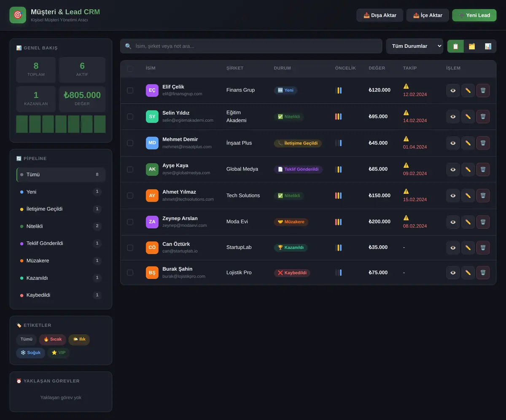This screenshot has height=420, width=506.
Task: Click the ₺805.000 DEĞER stat card
Action: click(x=82, y=99)
